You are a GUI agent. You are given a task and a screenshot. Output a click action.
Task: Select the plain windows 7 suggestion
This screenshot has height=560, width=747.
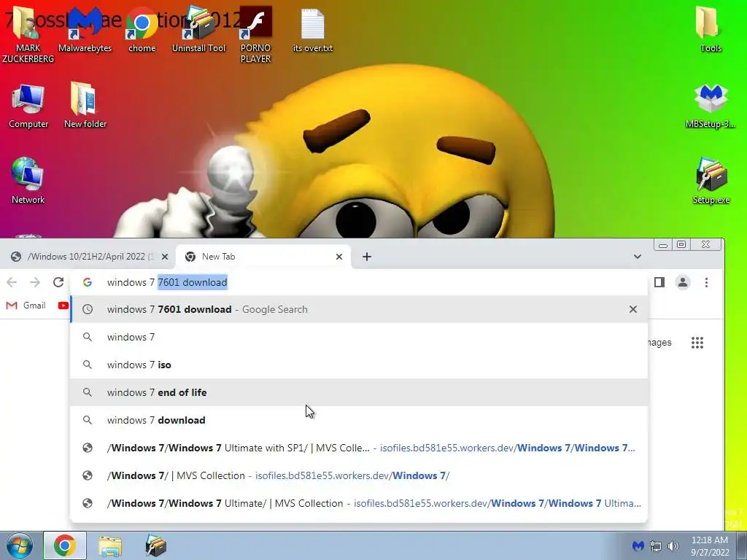(x=359, y=337)
